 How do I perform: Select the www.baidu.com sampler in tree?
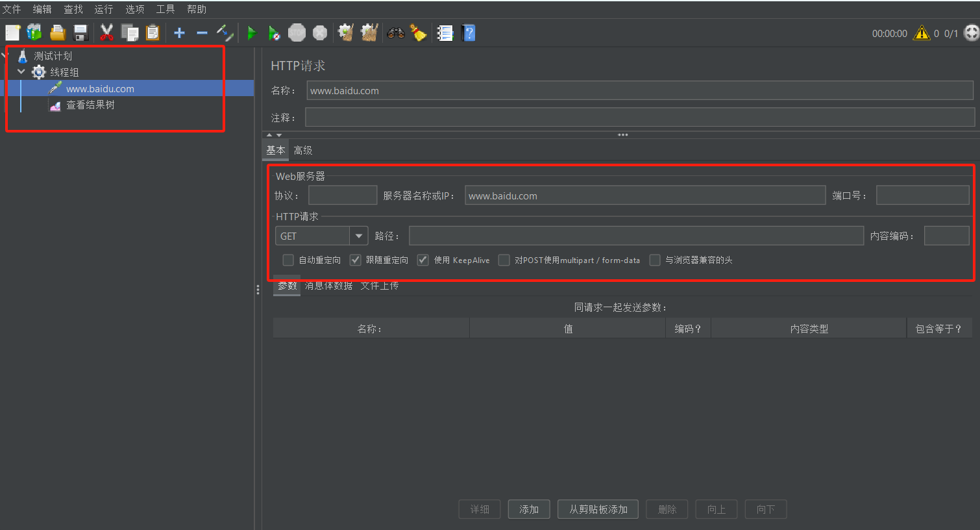point(100,88)
